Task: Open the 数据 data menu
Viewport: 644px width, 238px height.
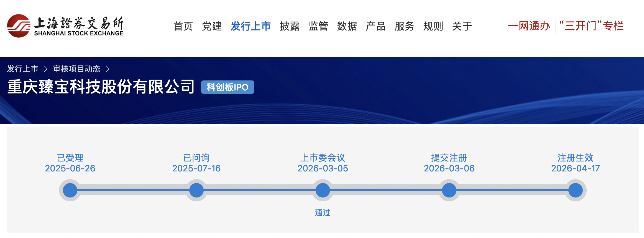Action: [347, 26]
